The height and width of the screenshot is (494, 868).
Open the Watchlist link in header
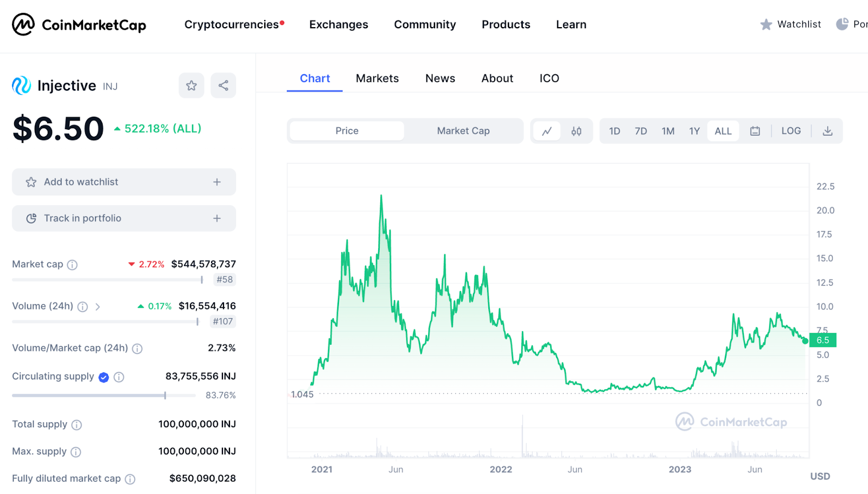point(791,24)
